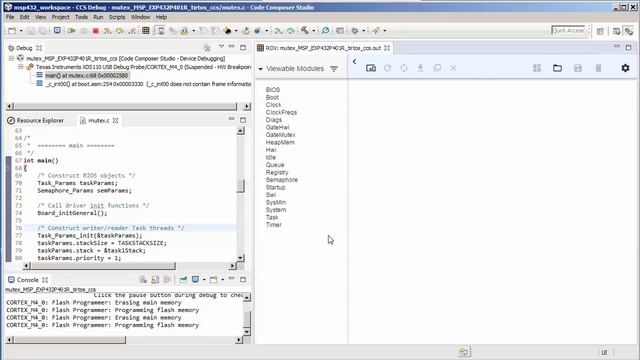
Task: Open the BIOS module in ROV
Action: tap(273, 90)
